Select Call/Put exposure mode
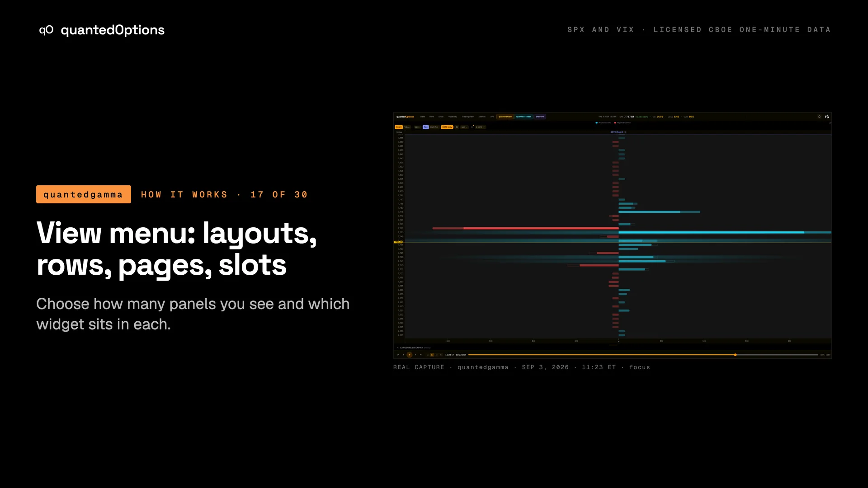The image size is (868, 488). point(434,127)
